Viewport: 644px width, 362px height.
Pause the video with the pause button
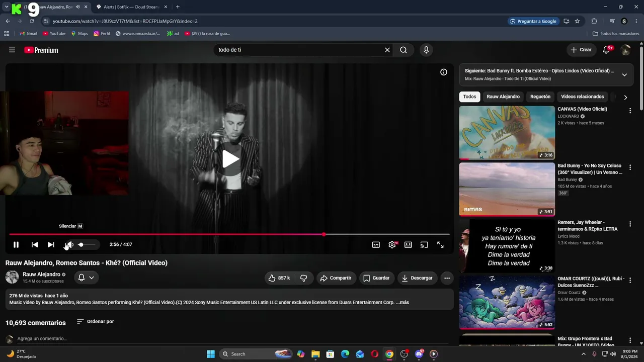click(16, 245)
